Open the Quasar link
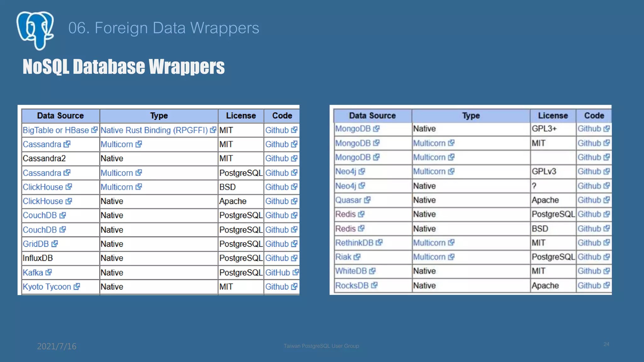This screenshot has height=362, width=644. (348, 200)
